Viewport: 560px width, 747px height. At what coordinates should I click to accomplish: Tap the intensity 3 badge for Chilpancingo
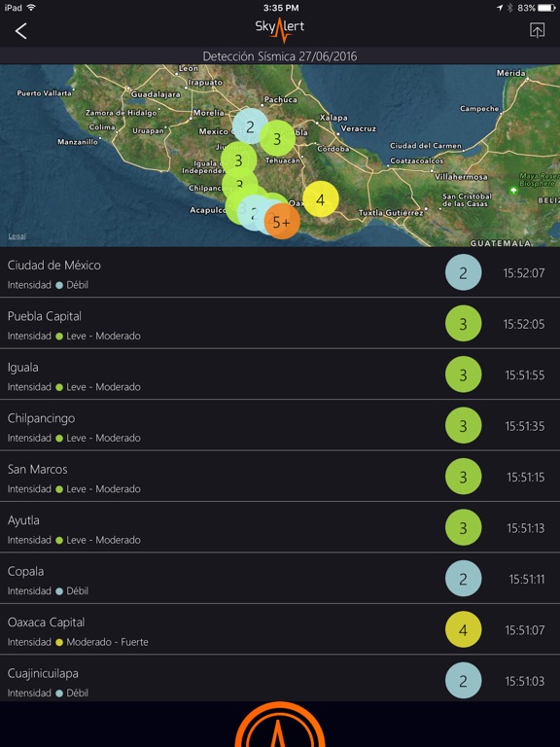pos(463,425)
